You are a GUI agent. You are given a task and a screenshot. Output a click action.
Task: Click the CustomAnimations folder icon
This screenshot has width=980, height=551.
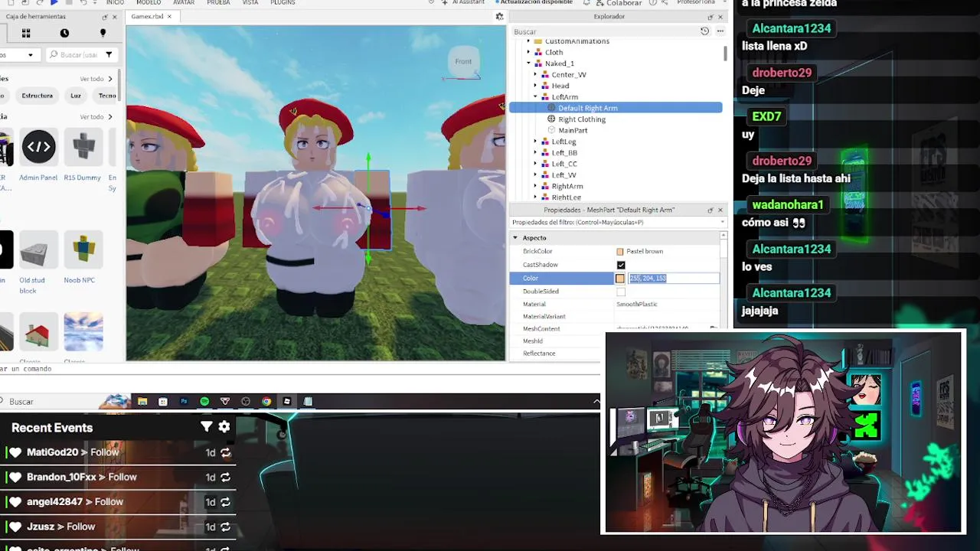(x=537, y=41)
